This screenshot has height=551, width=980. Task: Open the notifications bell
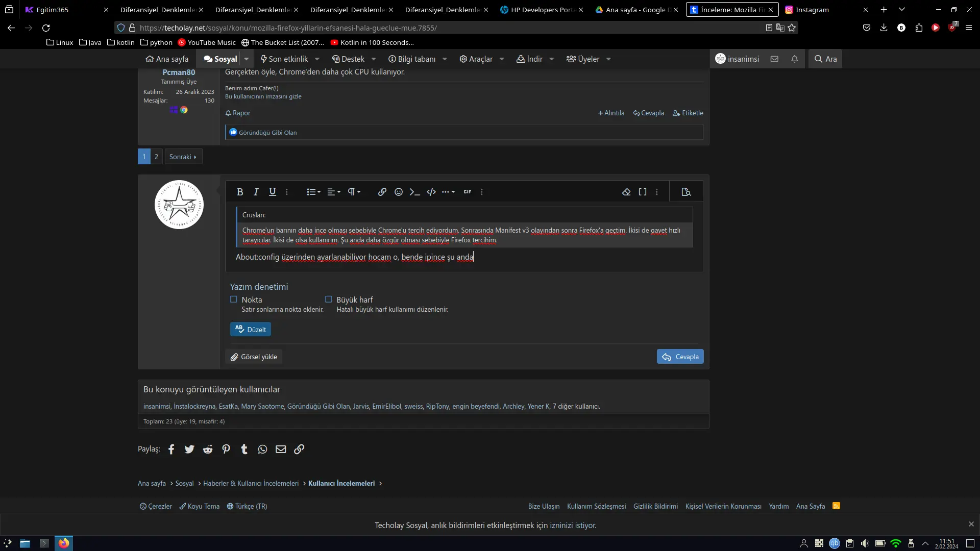795,59
